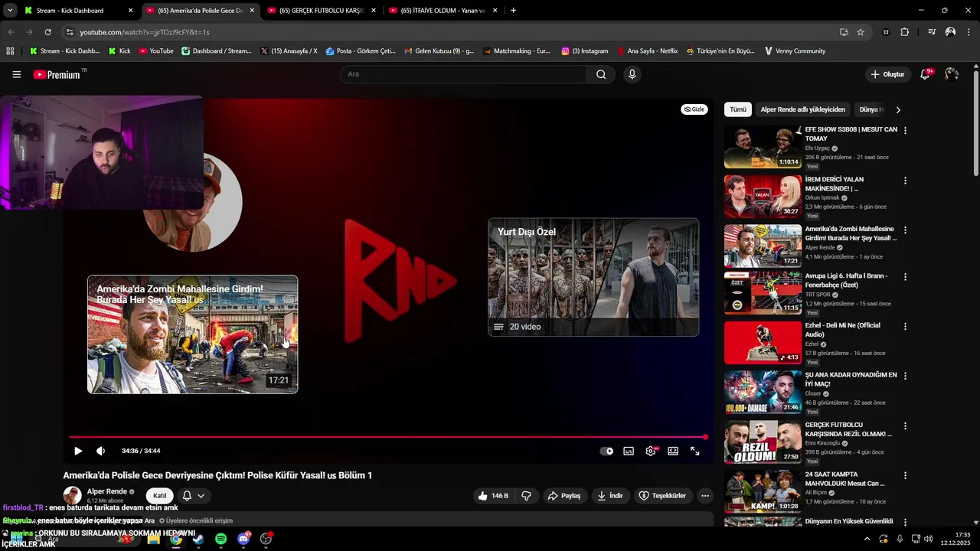
Task: Switch to GERÇEK FUTBOLCU KARŞI browser tab
Action: 322,11
